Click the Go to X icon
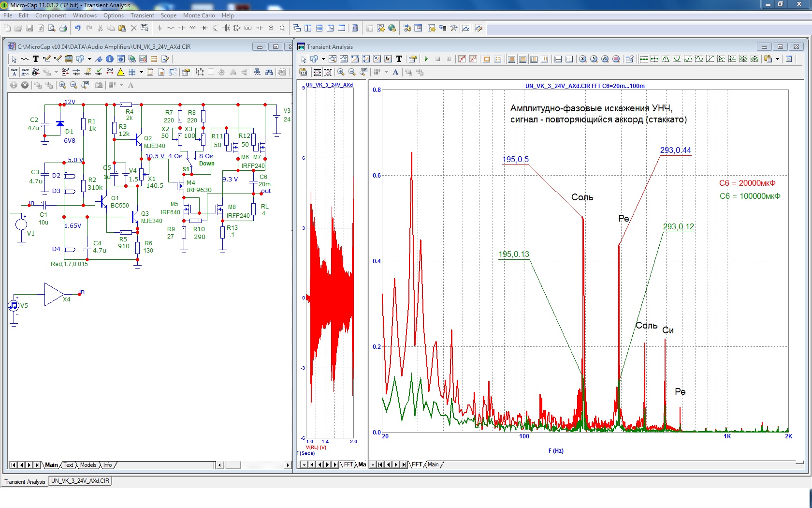This screenshot has width=812, height=508. 582,59
